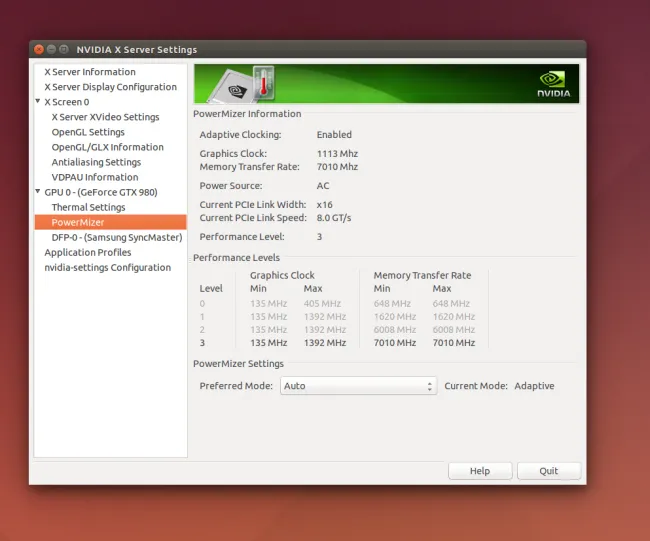650x541 pixels.
Task: Open Thermal Settings page
Action: tap(88, 207)
